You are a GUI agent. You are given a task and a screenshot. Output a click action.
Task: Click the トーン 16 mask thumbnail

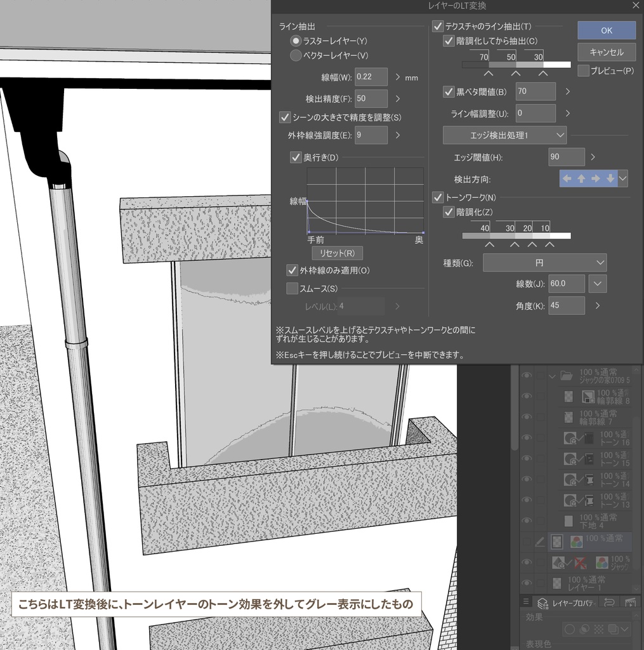[x=589, y=438]
